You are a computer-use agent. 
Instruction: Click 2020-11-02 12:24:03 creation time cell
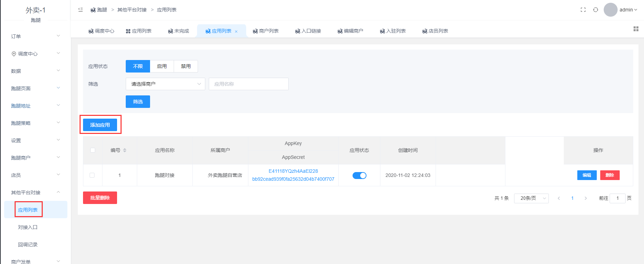pyautogui.click(x=408, y=175)
